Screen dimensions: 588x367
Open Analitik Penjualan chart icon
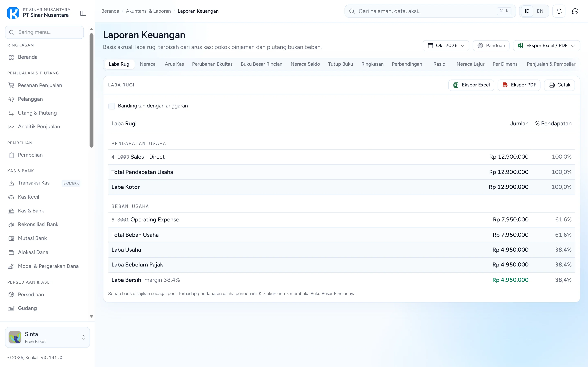[x=11, y=127]
